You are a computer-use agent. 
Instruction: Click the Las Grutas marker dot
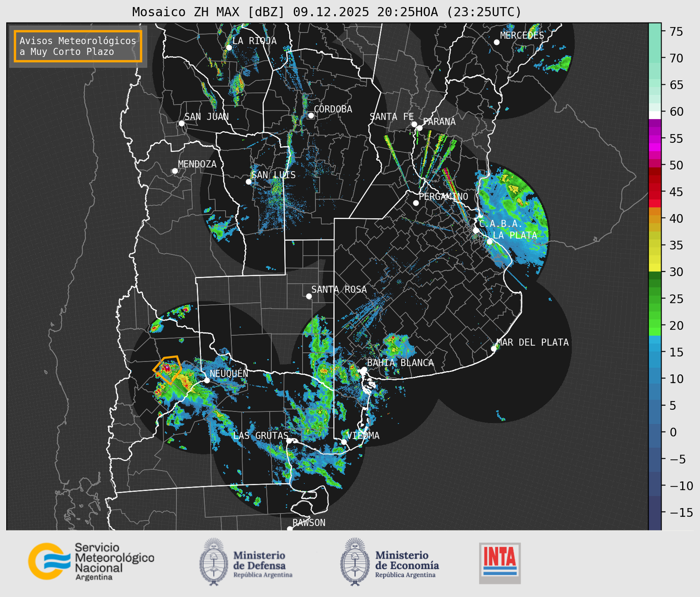pyautogui.click(x=289, y=441)
